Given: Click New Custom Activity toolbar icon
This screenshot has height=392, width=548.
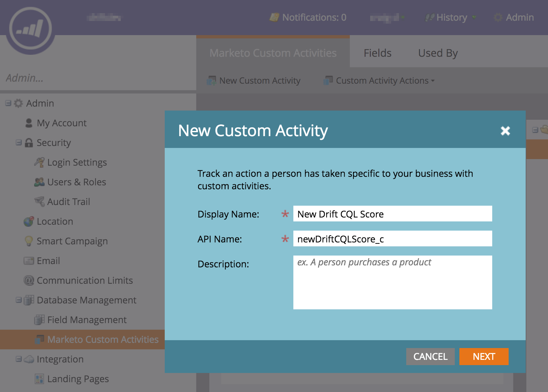Looking at the screenshot, I should [212, 80].
